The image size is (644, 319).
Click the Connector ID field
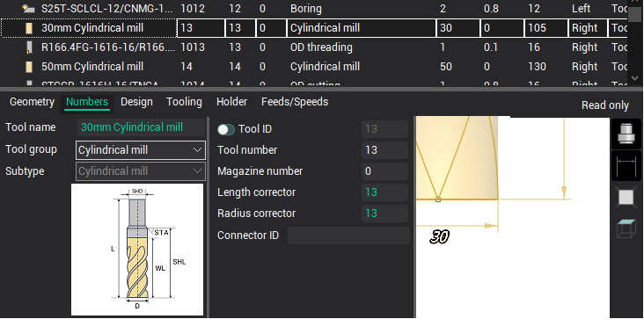[348, 236]
